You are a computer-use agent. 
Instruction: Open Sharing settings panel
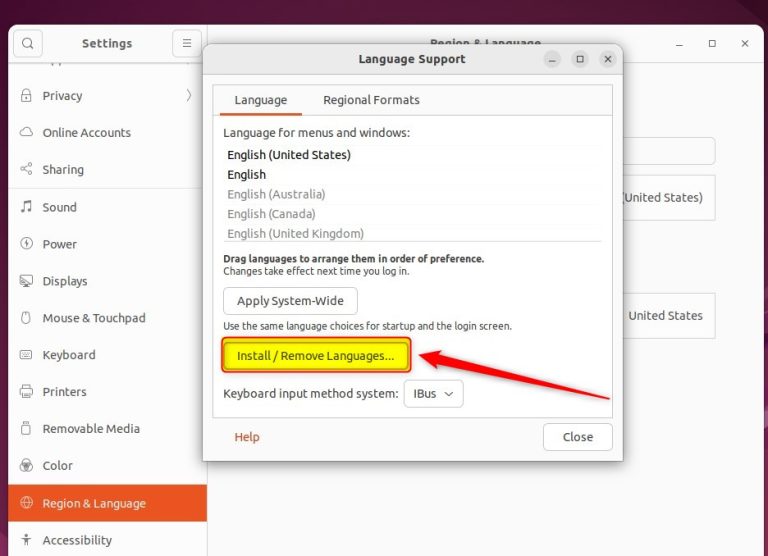(107, 169)
